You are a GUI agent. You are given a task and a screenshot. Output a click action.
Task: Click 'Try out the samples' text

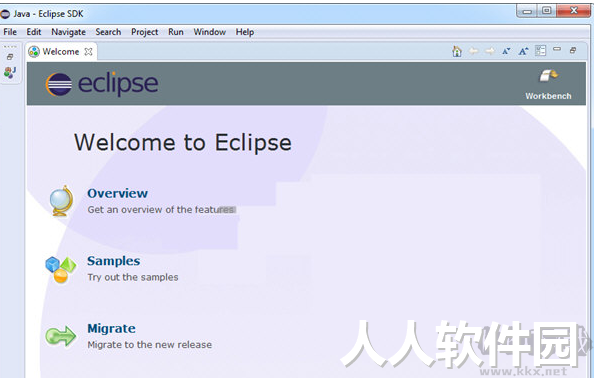click(133, 277)
